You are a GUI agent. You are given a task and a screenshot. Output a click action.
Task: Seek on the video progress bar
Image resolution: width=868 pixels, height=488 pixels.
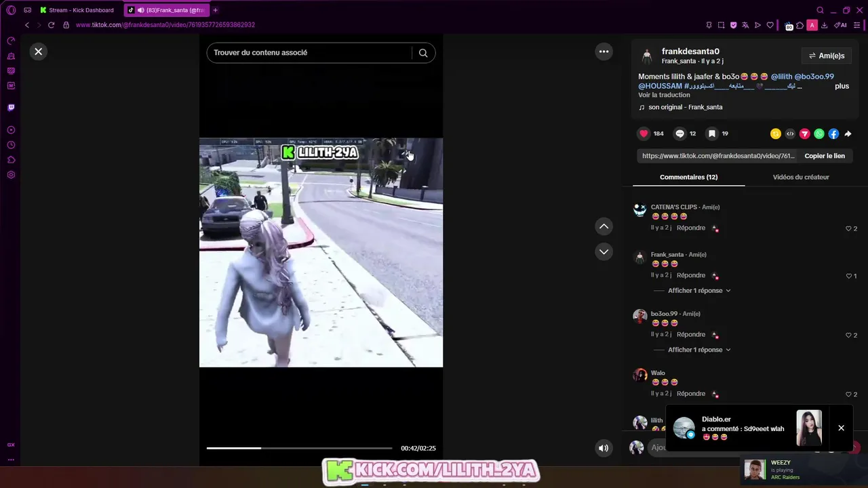coord(299,448)
